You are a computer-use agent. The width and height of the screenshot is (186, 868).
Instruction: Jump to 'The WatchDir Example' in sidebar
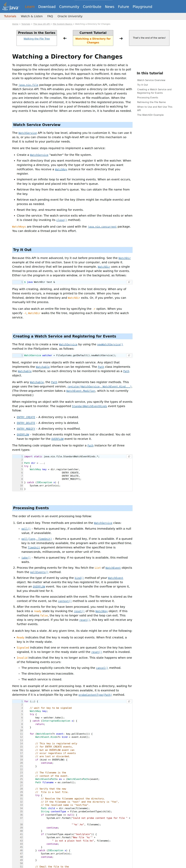click(x=150, y=115)
